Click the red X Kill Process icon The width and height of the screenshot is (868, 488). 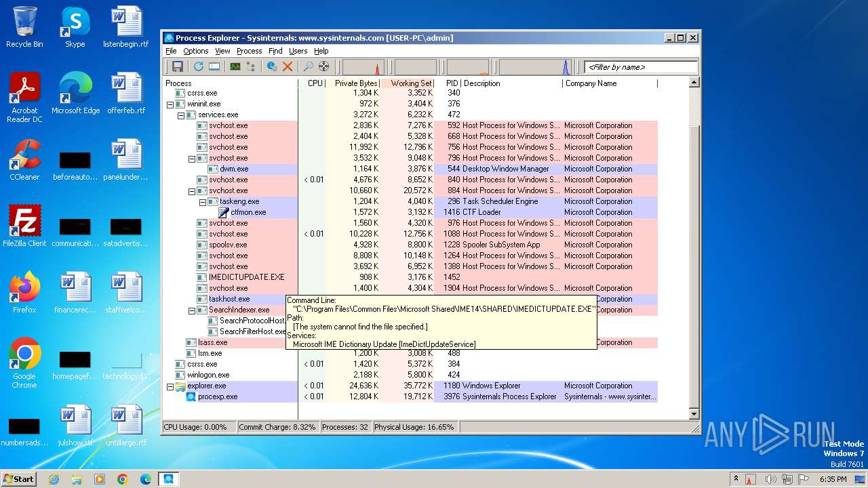pyautogui.click(x=288, y=66)
